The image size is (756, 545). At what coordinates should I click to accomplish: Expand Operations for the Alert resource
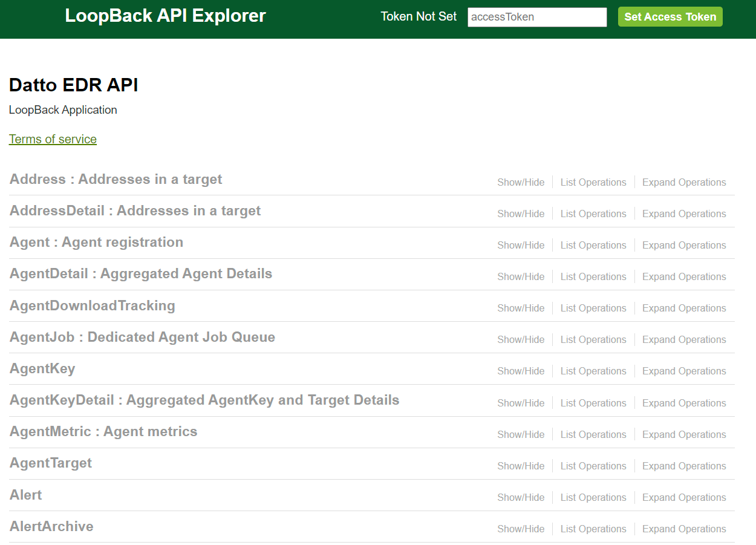tap(683, 497)
